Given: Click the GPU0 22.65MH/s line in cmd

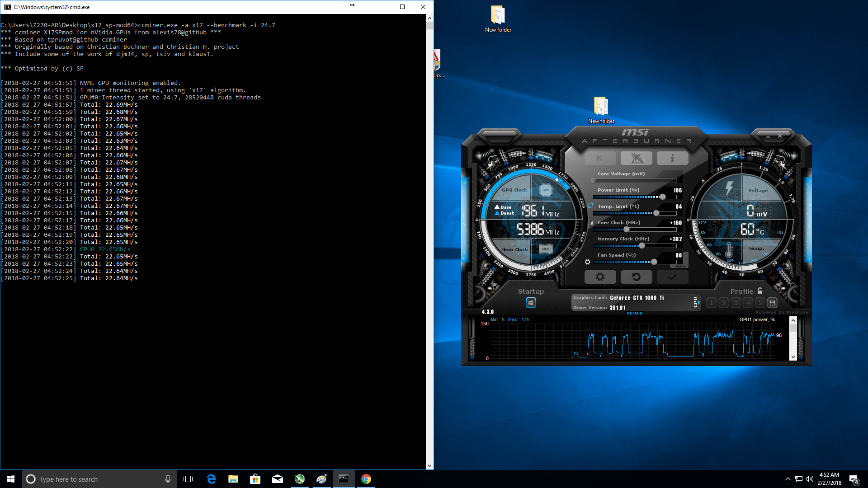Looking at the screenshot, I should click(x=105, y=249).
